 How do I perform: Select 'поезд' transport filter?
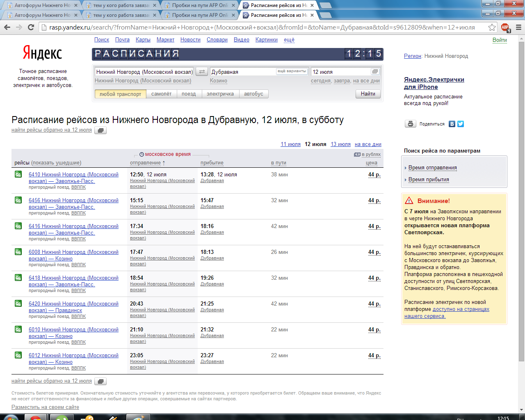[x=189, y=94]
